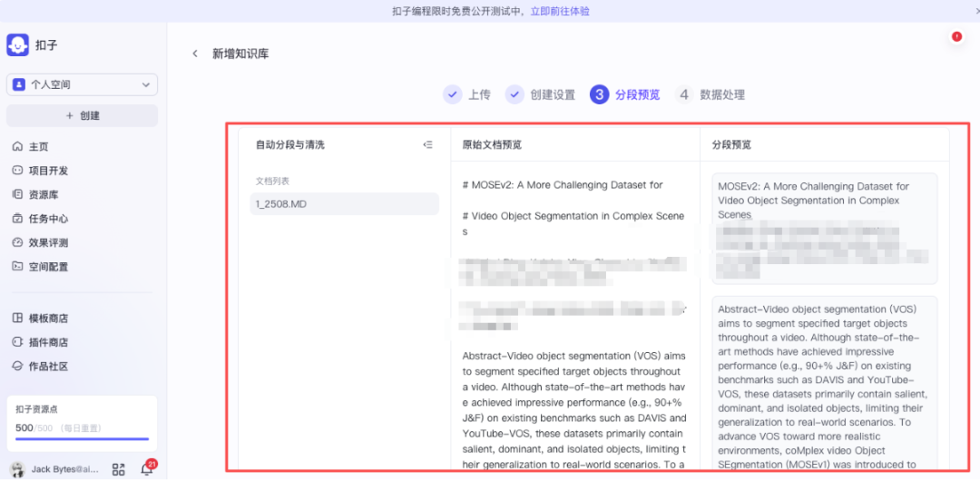Click the 数据处理 step
The height and width of the screenshot is (481, 980).
[710, 95]
